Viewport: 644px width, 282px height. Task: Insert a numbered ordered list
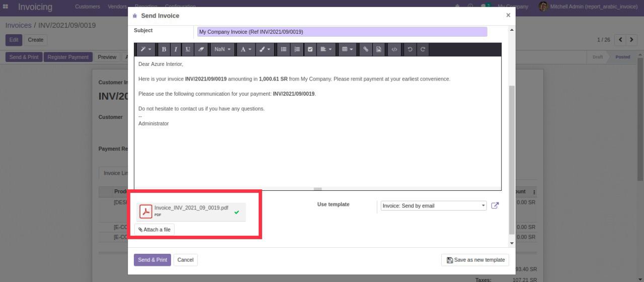coord(297,49)
